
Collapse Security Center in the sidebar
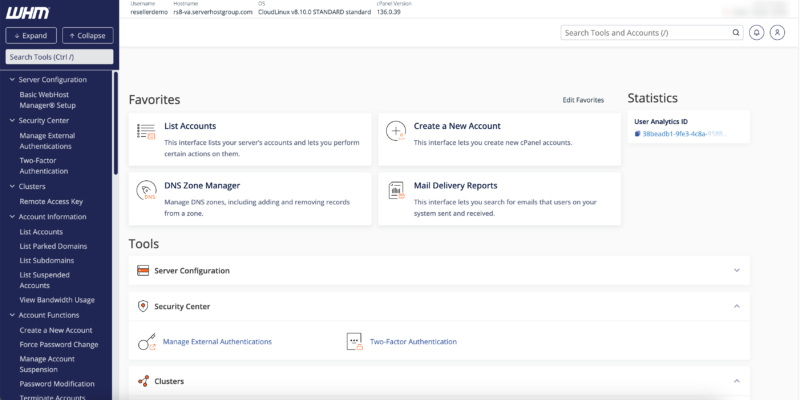(13, 120)
